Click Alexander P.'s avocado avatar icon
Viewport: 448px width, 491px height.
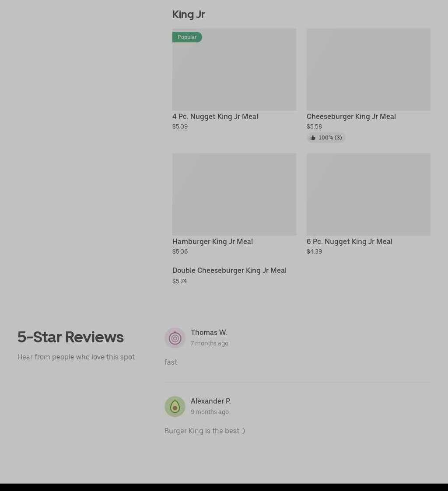(x=175, y=407)
